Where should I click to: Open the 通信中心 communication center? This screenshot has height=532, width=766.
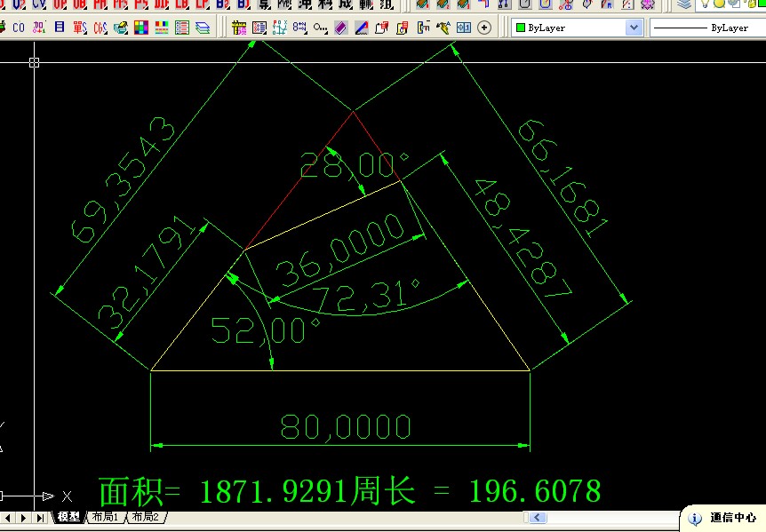pos(724,519)
